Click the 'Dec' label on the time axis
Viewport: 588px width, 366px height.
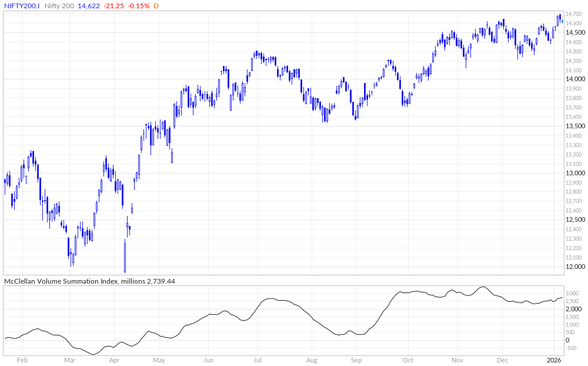point(503,360)
